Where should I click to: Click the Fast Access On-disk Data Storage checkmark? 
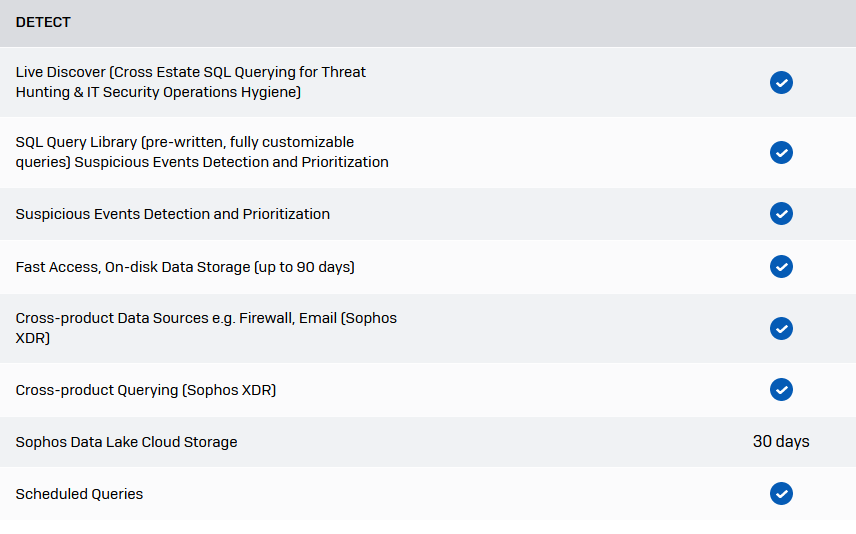pyautogui.click(x=781, y=266)
